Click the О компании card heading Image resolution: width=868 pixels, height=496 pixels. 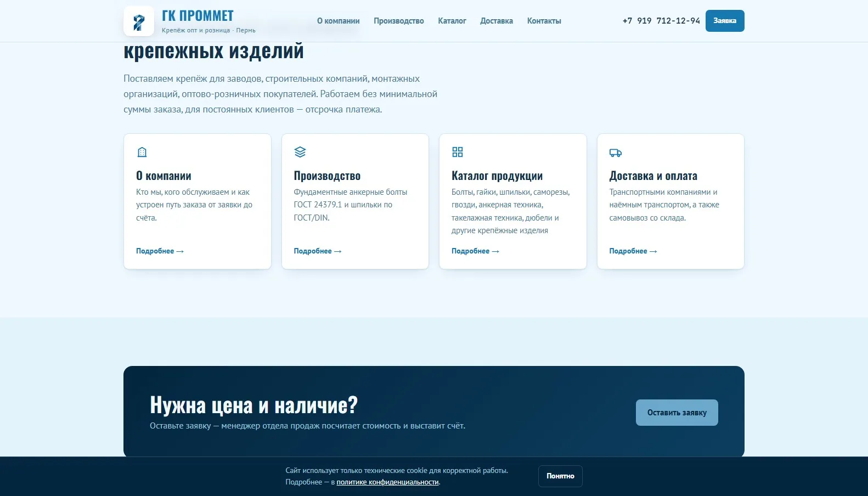pyautogui.click(x=164, y=176)
